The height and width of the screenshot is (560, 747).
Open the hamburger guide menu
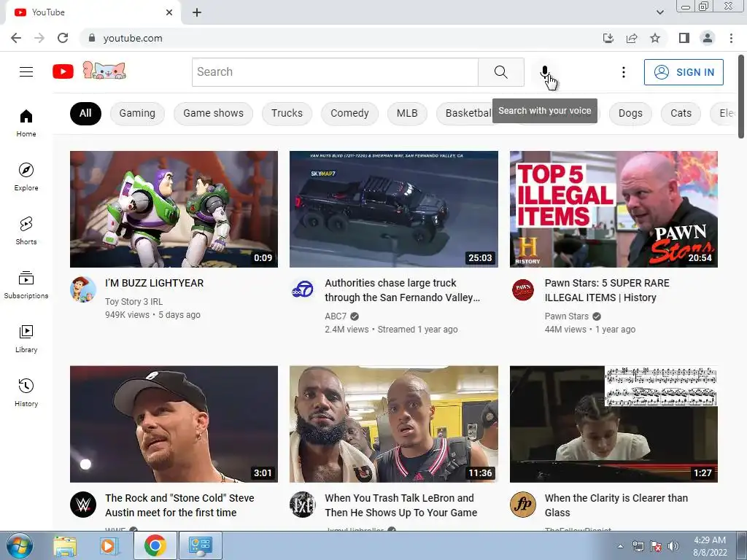tap(26, 72)
